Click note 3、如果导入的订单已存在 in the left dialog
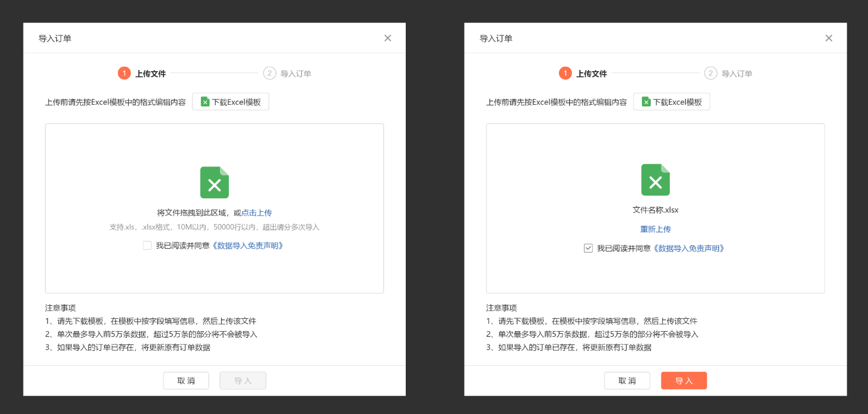This screenshot has width=868, height=414. (128, 347)
